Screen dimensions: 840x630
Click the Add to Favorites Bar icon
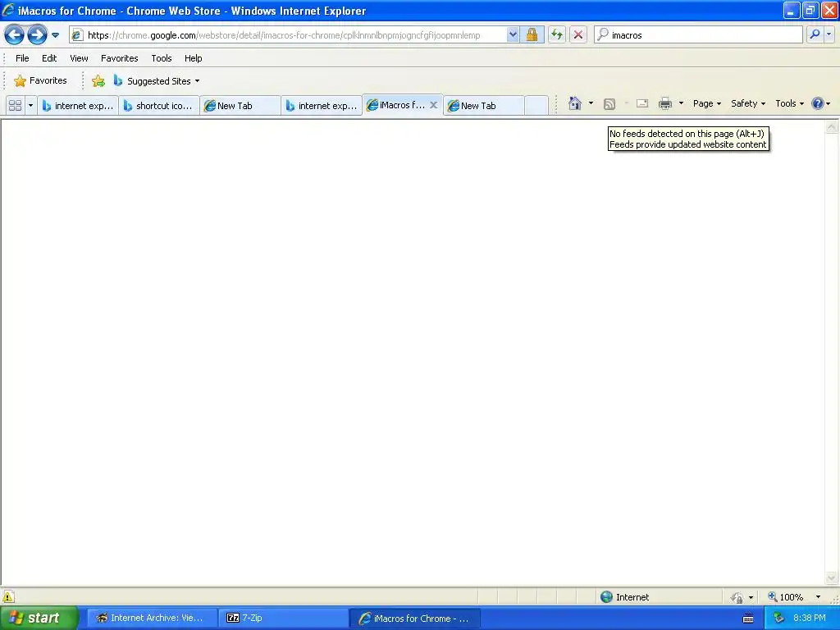point(98,81)
